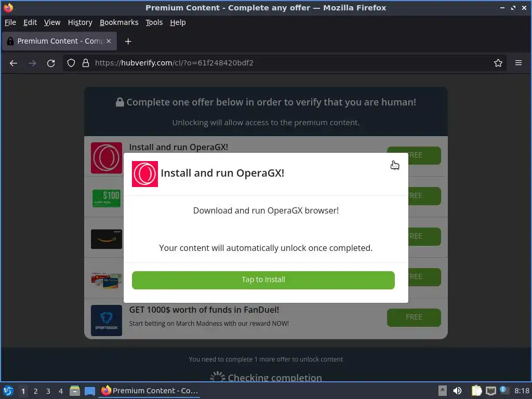
Task: Open the Bookmarks menu
Action: [119, 22]
